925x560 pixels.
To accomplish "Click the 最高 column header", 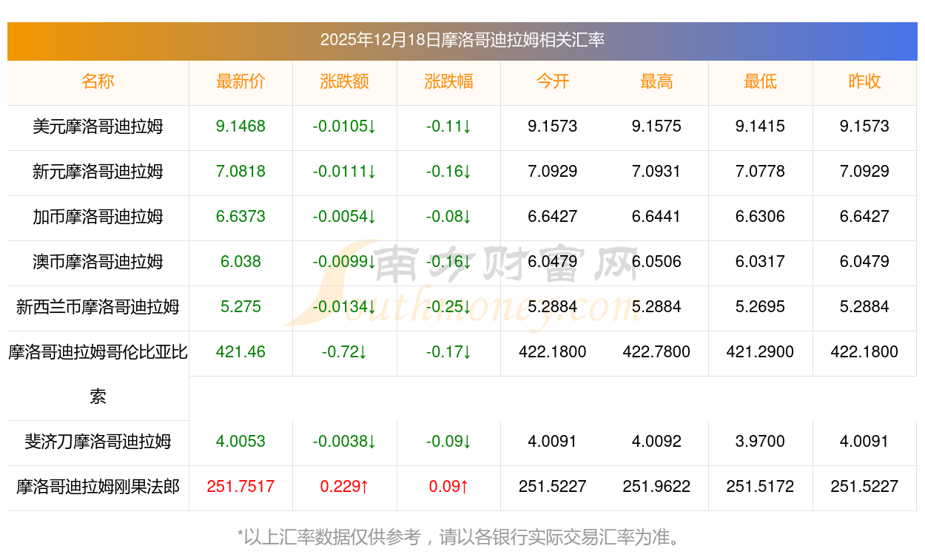I will 656,81.
